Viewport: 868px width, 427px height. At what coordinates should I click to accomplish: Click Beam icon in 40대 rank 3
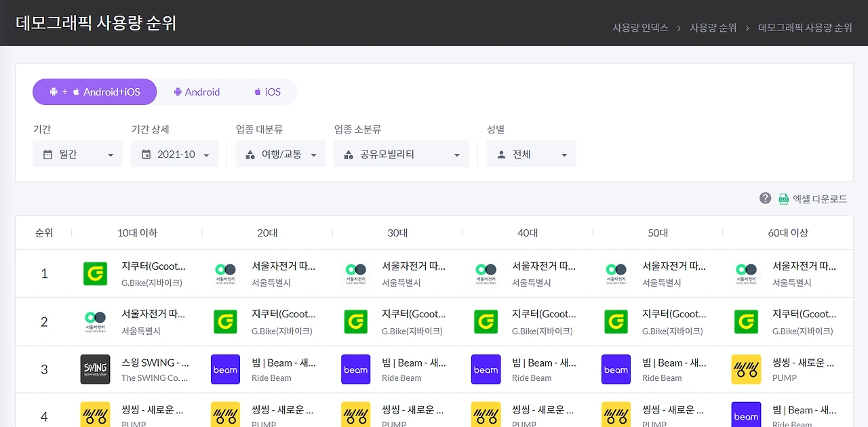point(486,369)
